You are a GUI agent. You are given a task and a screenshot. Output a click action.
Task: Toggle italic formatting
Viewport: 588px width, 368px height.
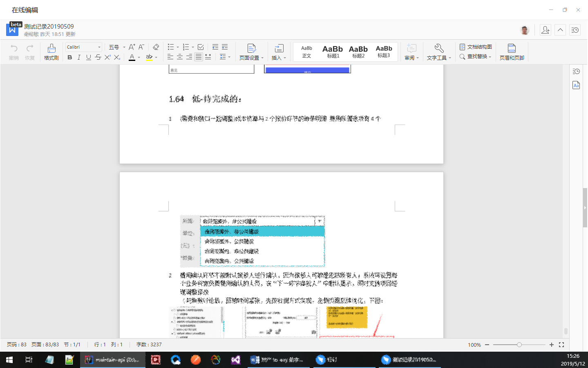click(x=79, y=57)
